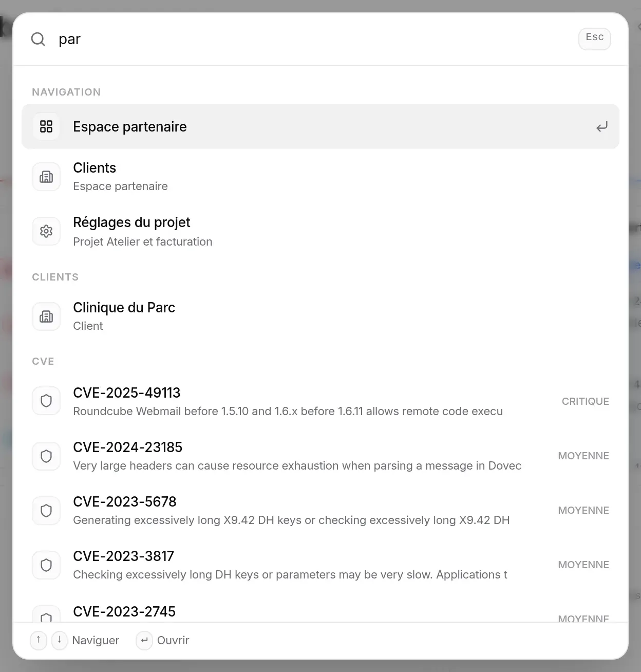Click the up arrow key hint
Image resolution: width=641 pixels, height=672 pixels.
39,640
